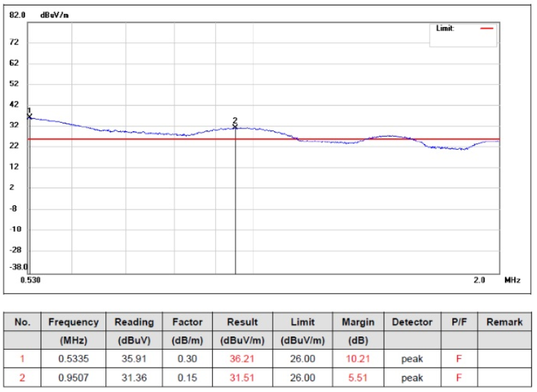
Task: Click row number 2 in the table
Action: 23,378
